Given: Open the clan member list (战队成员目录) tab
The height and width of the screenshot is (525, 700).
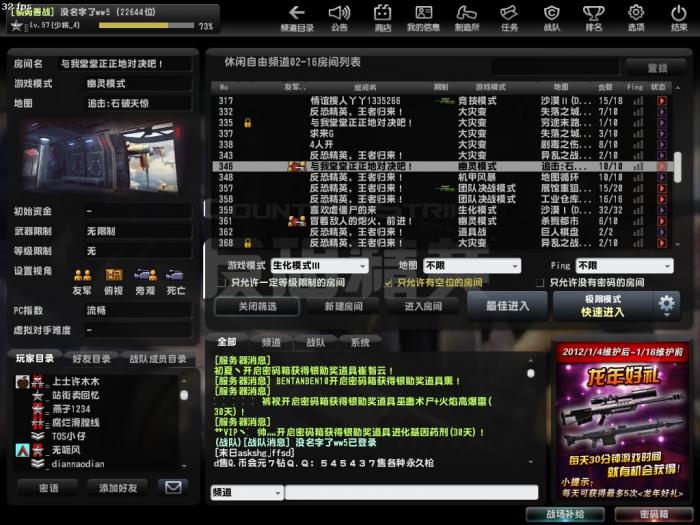Looking at the screenshot, I should tap(158, 358).
